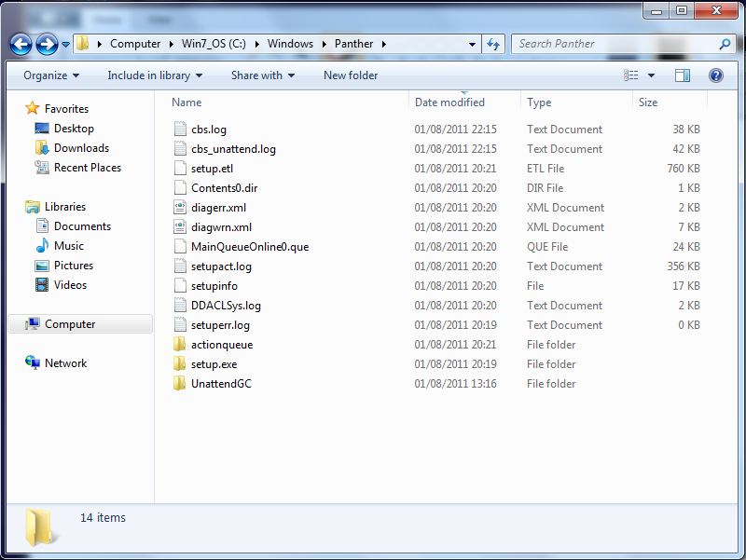Expand arrow after Panther in breadcrumb
This screenshot has width=746, height=560.
click(383, 44)
